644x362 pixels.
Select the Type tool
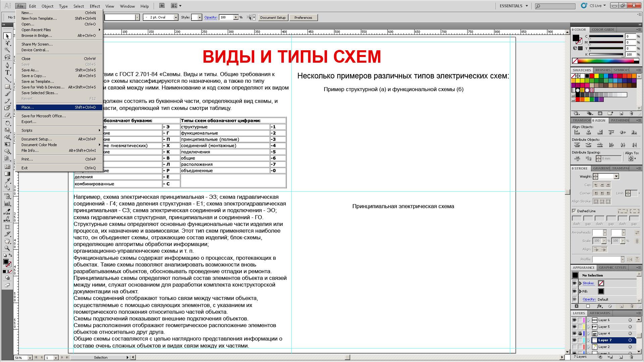[7, 72]
